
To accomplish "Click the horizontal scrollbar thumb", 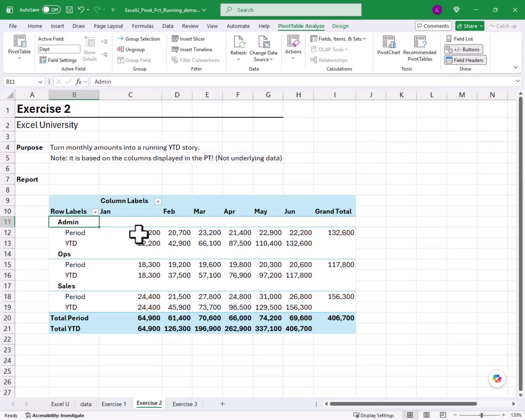I will (403, 404).
